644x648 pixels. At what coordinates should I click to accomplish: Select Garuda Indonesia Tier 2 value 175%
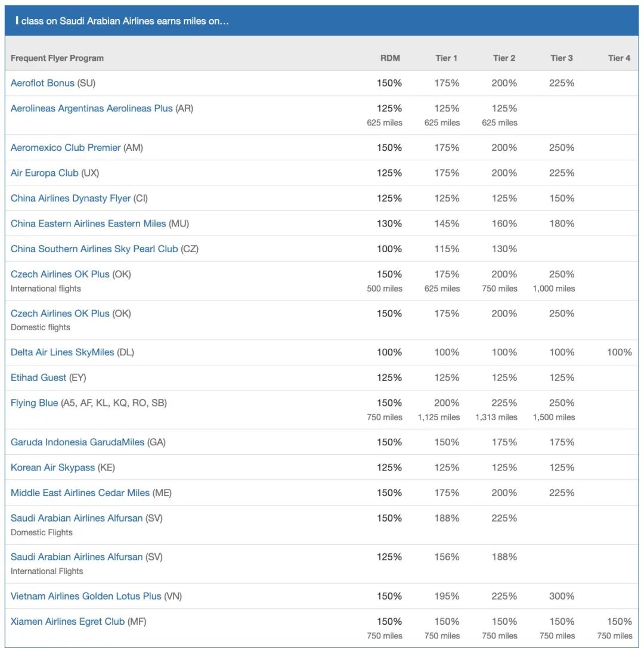504,442
